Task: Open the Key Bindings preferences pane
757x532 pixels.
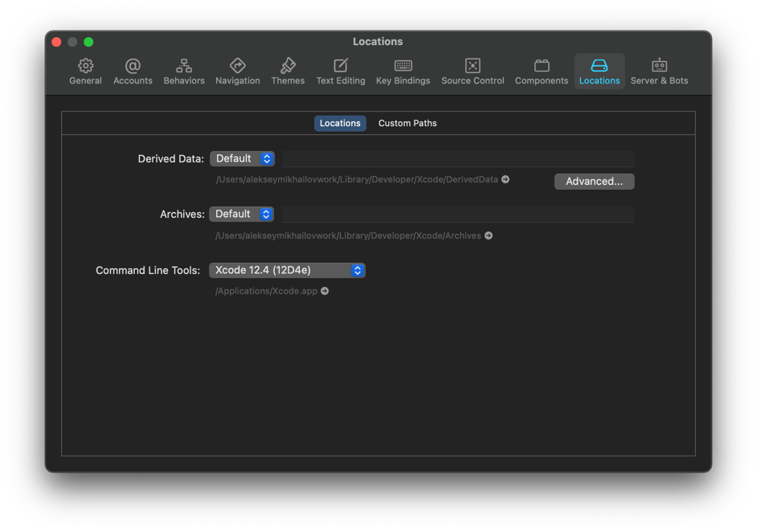Action: (x=403, y=72)
